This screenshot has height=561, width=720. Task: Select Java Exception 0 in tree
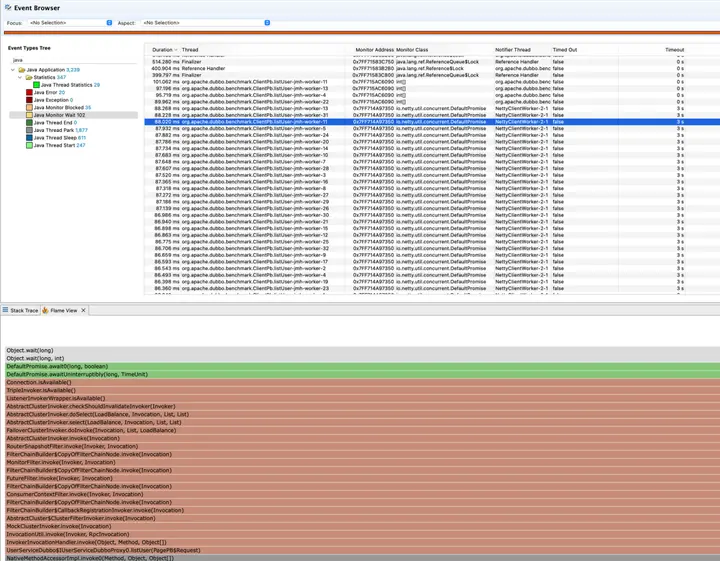click(53, 100)
